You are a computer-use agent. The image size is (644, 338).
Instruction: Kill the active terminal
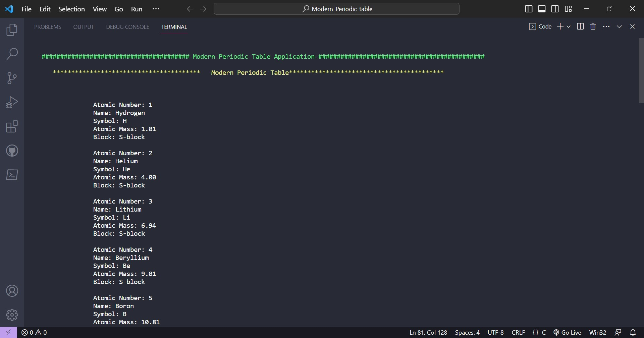[x=593, y=26]
